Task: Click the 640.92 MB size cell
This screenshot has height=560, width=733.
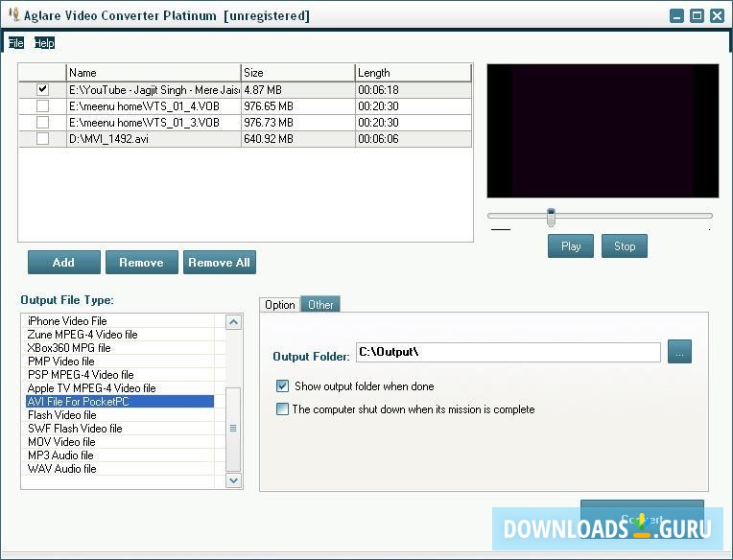Action: [298, 139]
